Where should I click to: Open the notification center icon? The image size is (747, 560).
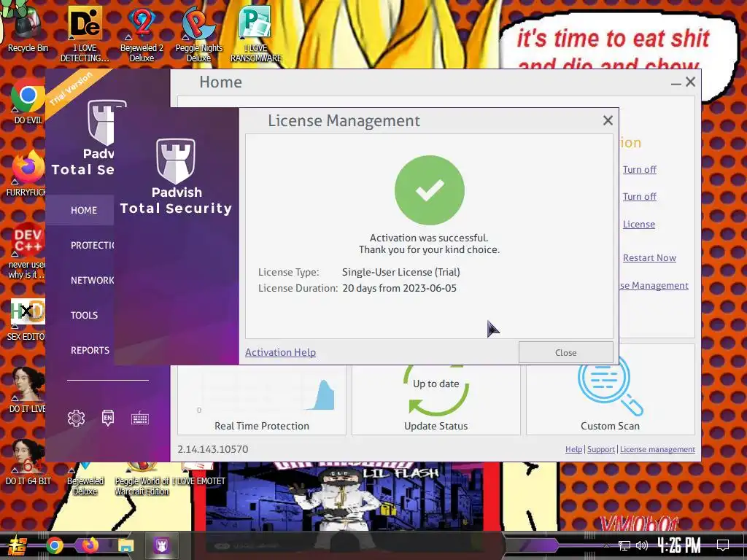[723, 545]
